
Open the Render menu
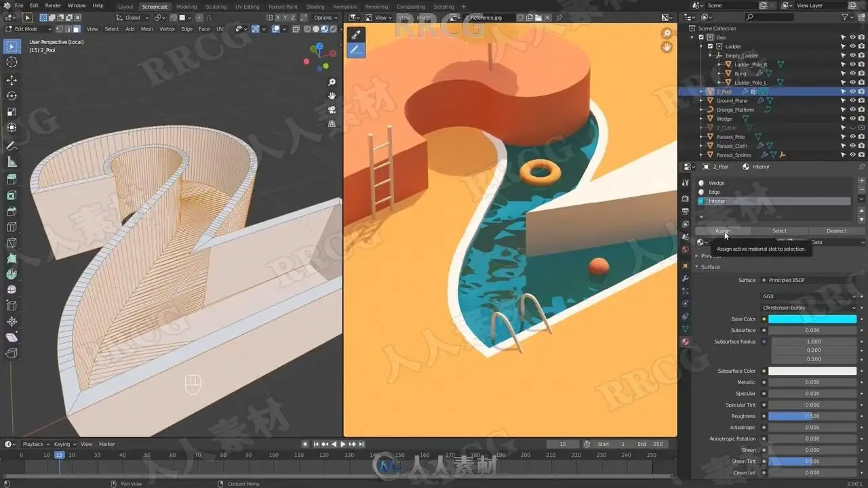pos(53,5)
